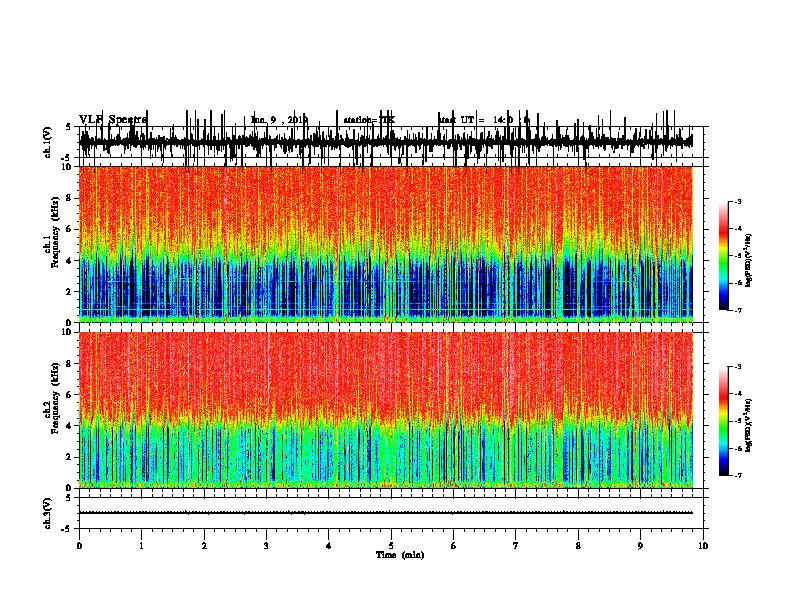Click tick label 8 on the time axis
792x612 pixels.
point(578,546)
